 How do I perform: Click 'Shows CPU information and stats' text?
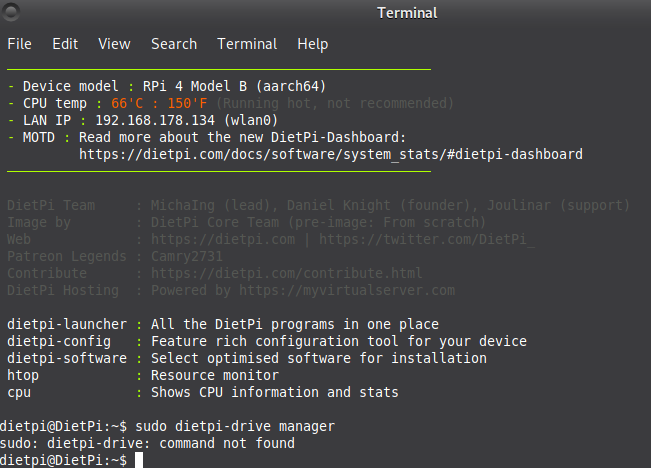point(274,392)
